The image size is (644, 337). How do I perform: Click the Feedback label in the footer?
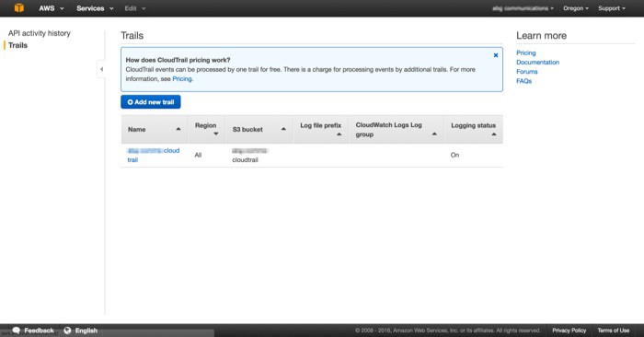[39, 331]
